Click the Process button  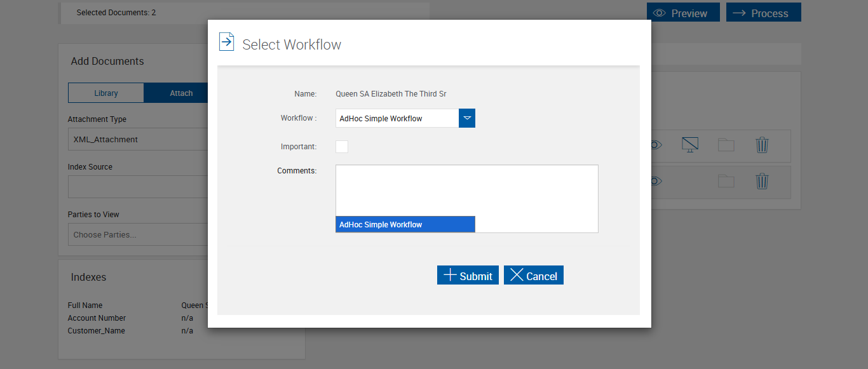coord(763,13)
